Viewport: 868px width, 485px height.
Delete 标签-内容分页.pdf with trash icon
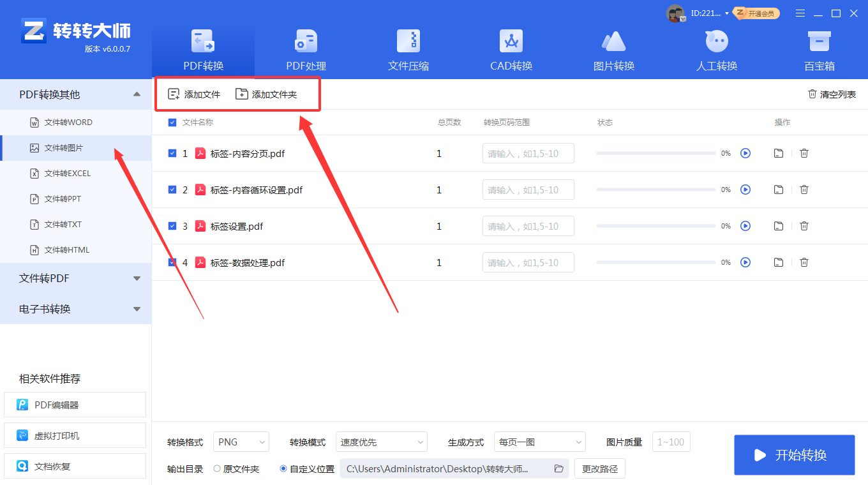(x=804, y=153)
